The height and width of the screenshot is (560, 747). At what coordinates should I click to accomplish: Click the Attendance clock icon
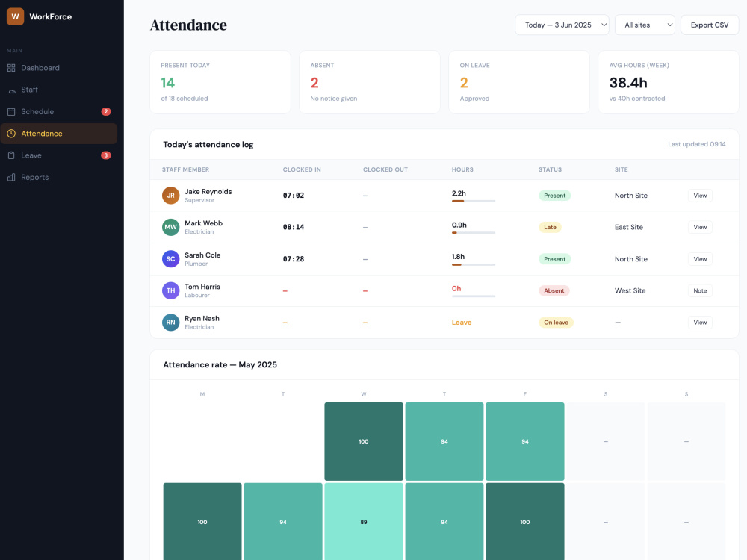point(11,134)
